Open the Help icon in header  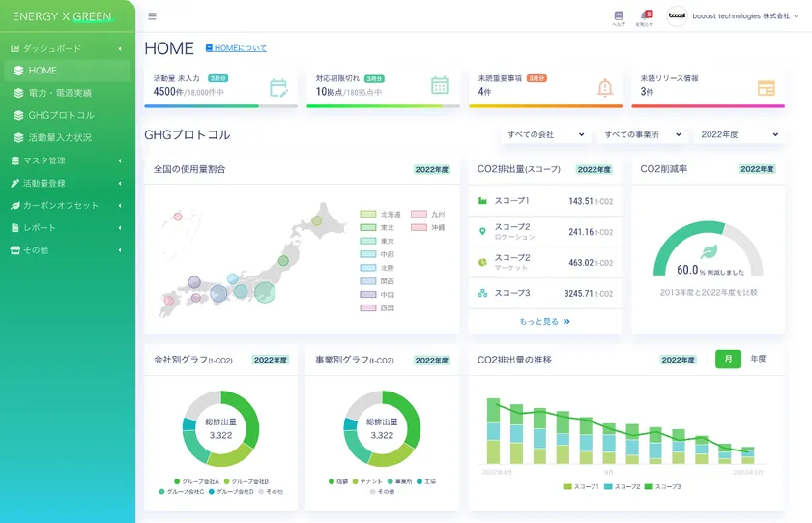coord(619,16)
